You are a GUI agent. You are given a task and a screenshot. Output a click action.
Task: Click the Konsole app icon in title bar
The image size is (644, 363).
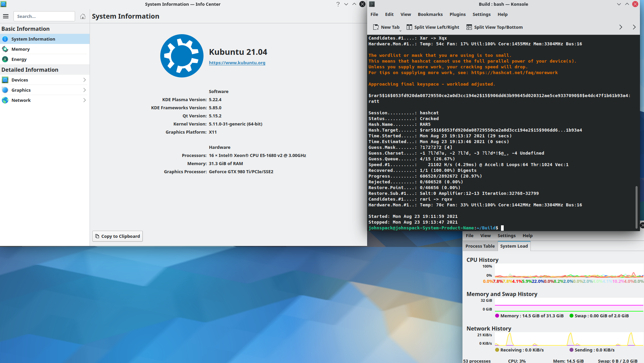(x=372, y=4)
